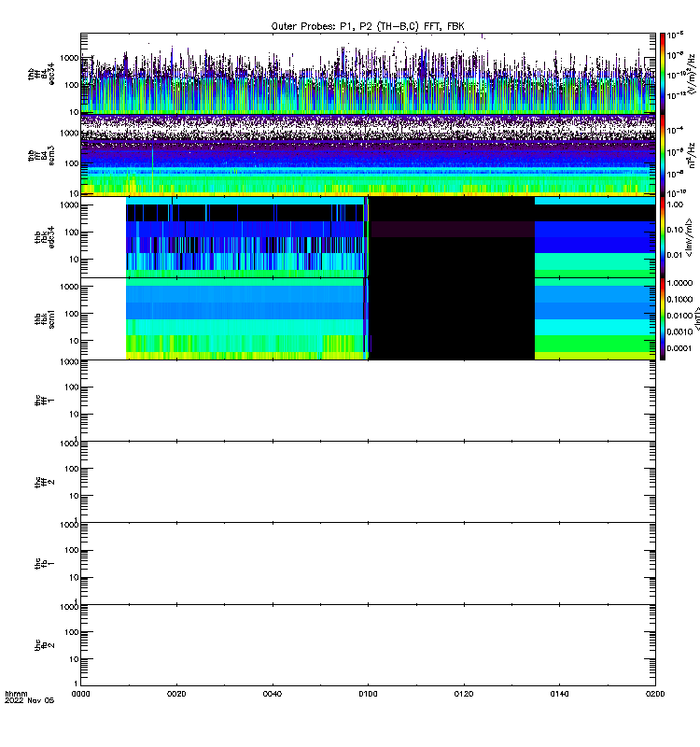Screen dimensions: 700x747
Task: Click the <|mV/m|> color bar
Action: pos(663,237)
